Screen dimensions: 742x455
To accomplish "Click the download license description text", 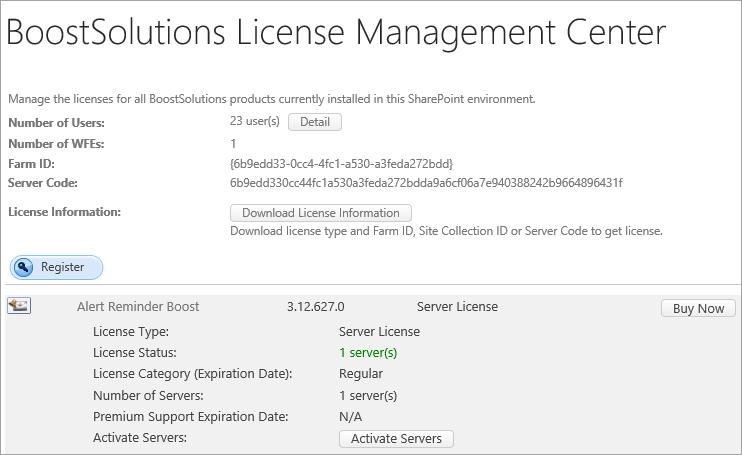I will (x=446, y=231).
